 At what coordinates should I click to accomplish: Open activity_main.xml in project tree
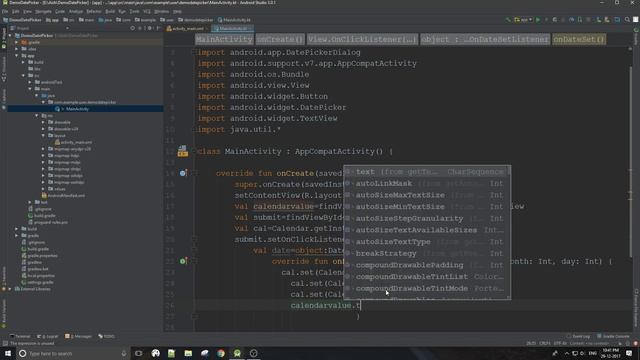tap(73, 142)
